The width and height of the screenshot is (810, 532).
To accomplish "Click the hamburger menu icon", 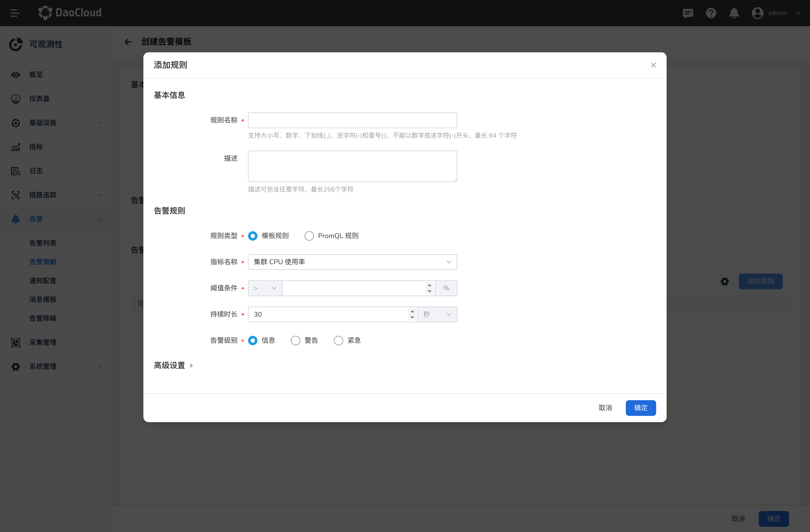I will [x=15, y=13].
